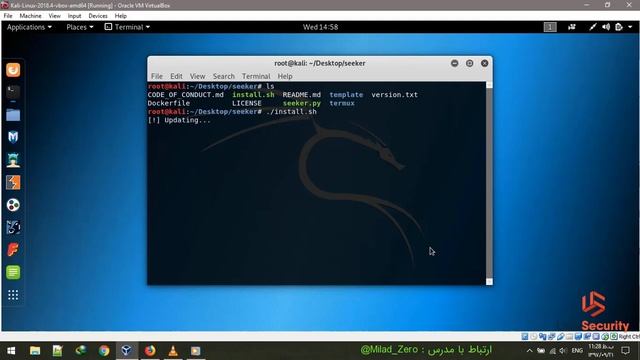Image resolution: width=640 pixels, height=360 pixels.
Task: Expand the Kali Places menu
Action: click(x=80, y=27)
